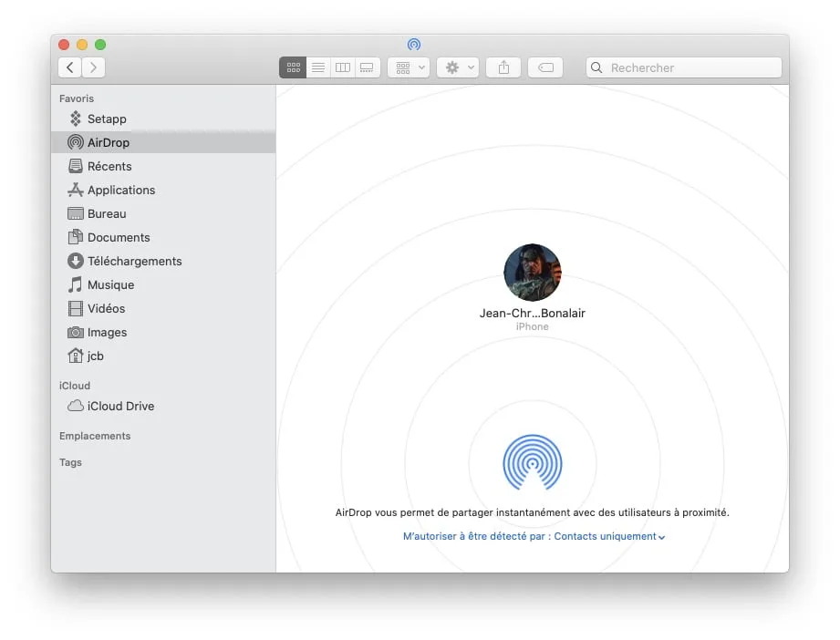The width and height of the screenshot is (840, 640).
Task: Focus the Rechercher search field
Action: point(684,67)
